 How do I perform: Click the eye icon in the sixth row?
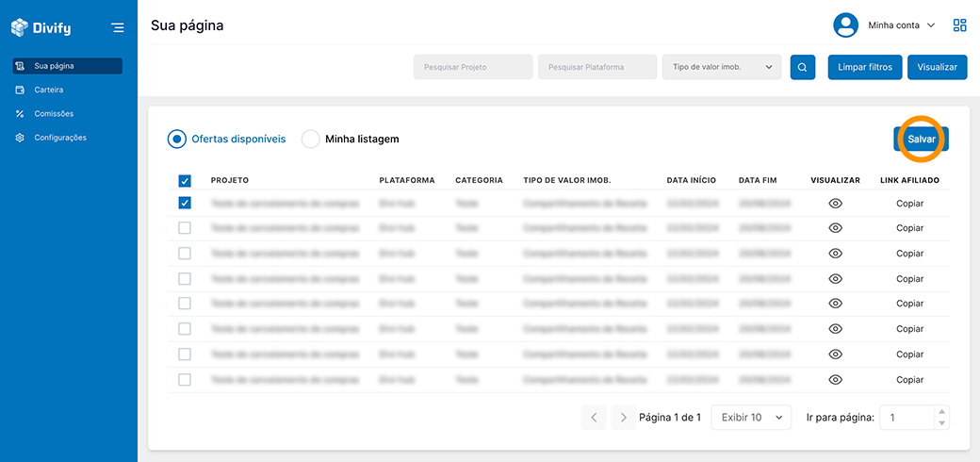pyautogui.click(x=835, y=329)
